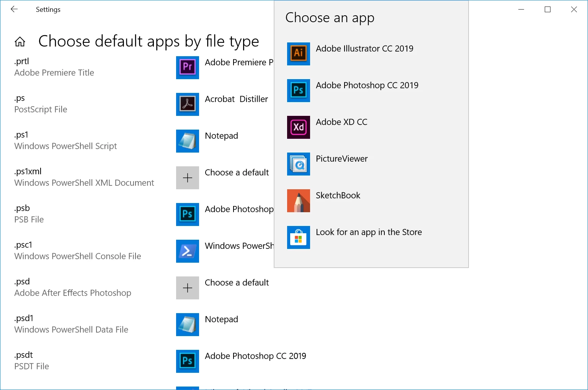Click the Photoshop icon for .psb
The image size is (588, 390).
click(x=188, y=214)
